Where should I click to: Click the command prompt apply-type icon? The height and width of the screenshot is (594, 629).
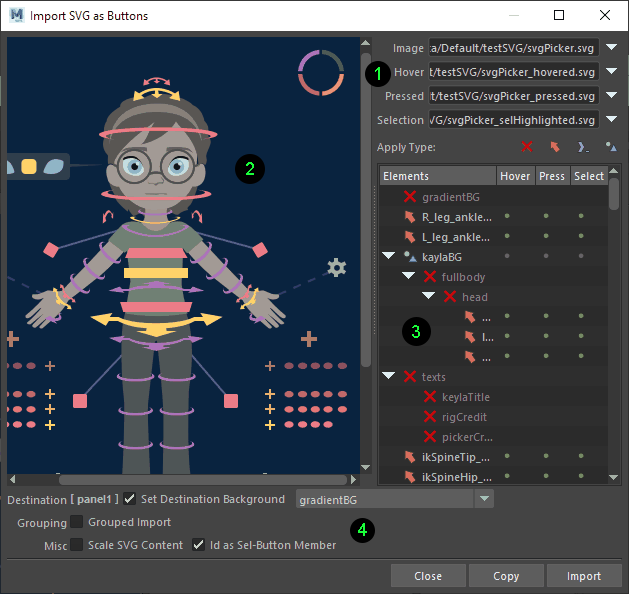[x=583, y=147]
